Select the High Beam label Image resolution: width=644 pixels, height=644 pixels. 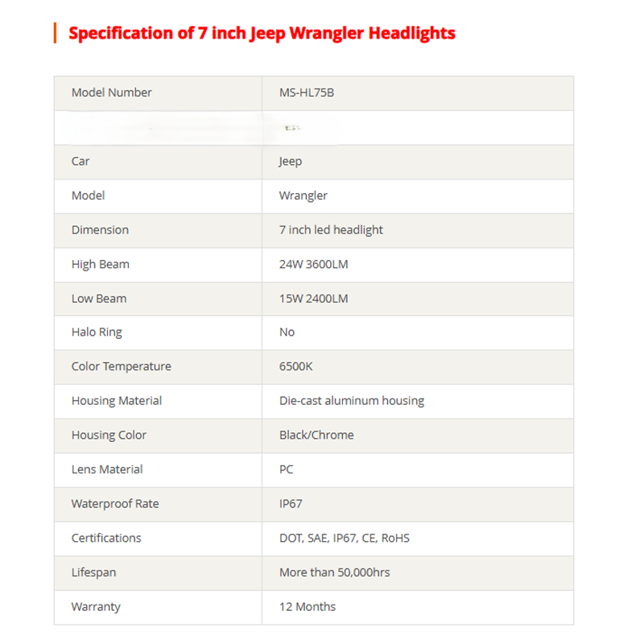(x=100, y=264)
